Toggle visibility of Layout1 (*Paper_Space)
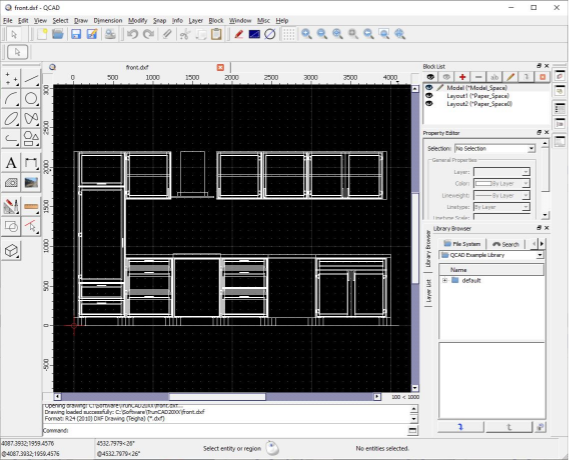The image size is (569, 460). click(429, 95)
